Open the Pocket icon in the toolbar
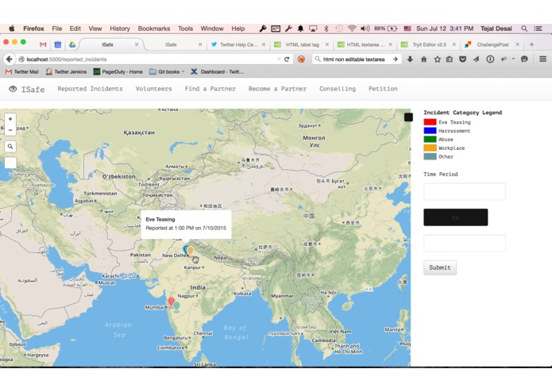The image size is (552, 392). click(x=462, y=59)
